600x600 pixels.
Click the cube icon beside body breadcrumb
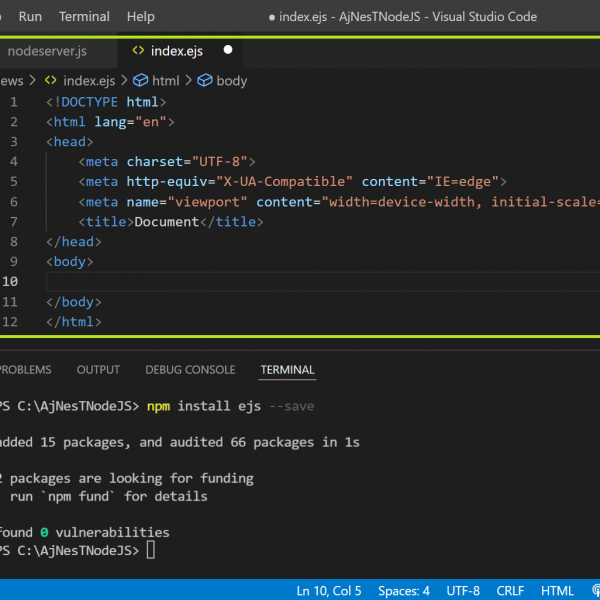pos(205,81)
